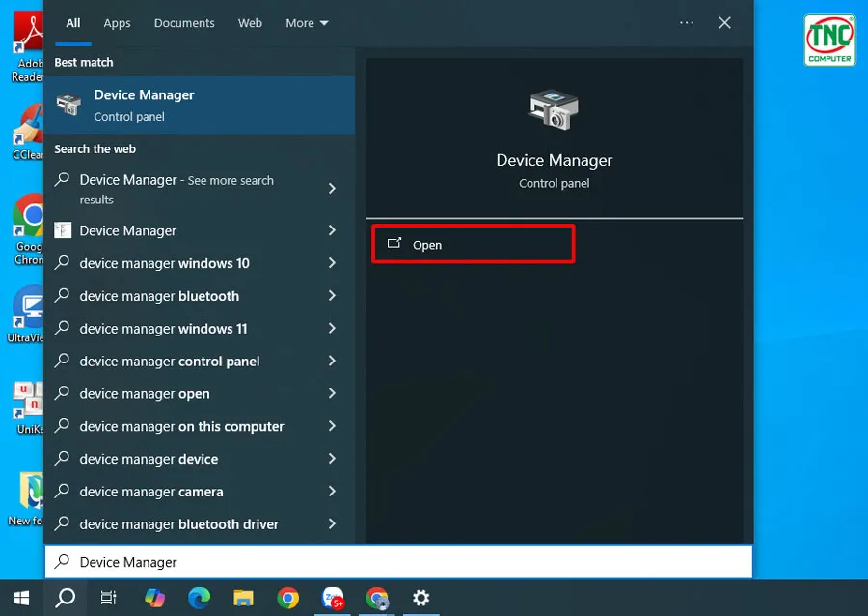This screenshot has width=868, height=616.
Task: Launch Copilot from the taskbar
Action: pyautogui.click(x=154, y=598)
